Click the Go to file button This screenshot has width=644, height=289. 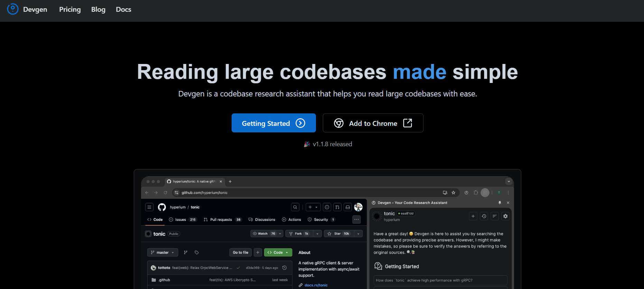point(241,252)
